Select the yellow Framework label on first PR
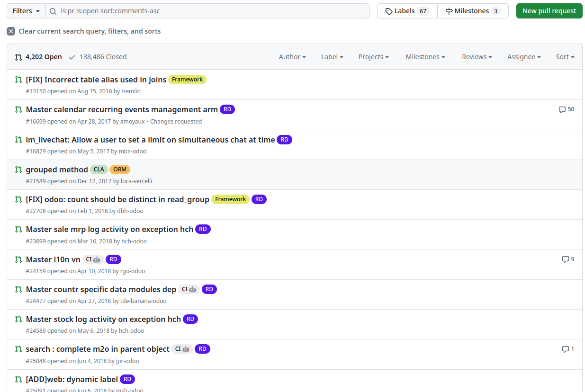This screenshot has width=585, height=392. tap(187, 80)
